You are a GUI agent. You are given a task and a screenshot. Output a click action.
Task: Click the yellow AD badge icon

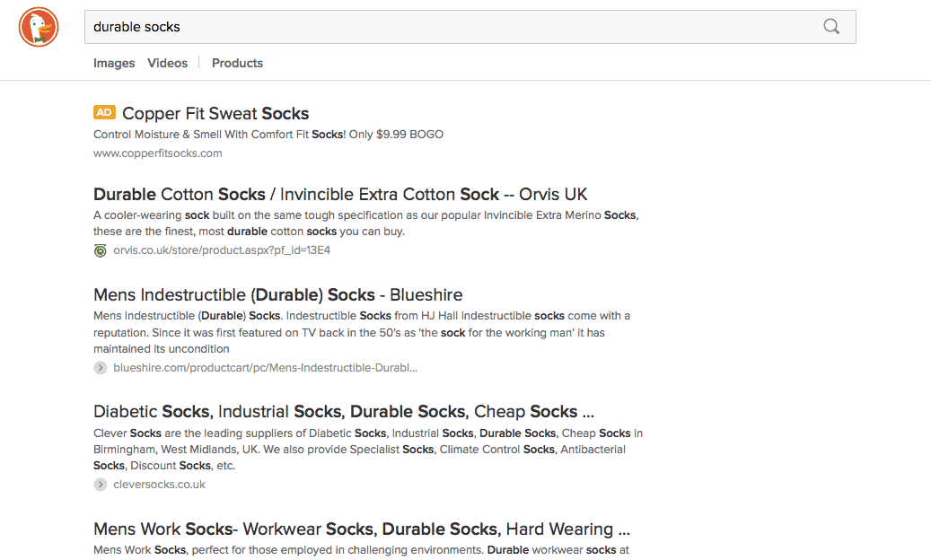[104, 112]
